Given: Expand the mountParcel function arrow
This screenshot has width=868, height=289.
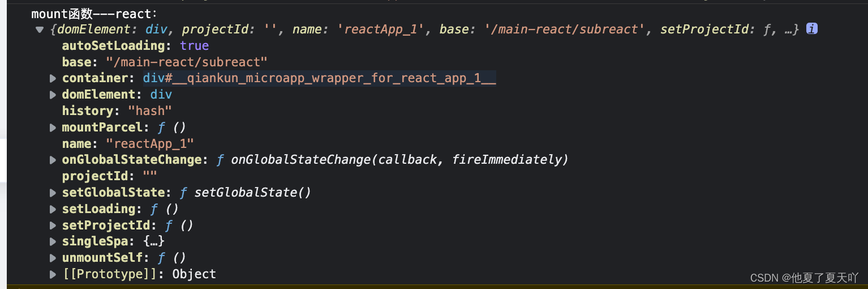Looking at the screenshot, I should (53, 127).
